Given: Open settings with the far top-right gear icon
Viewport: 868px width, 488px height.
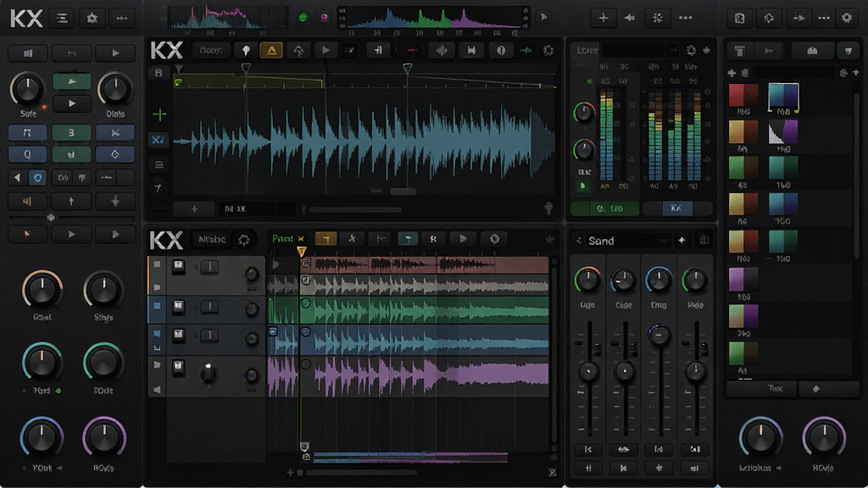Looking at the screenshot, I should (x=847, y=18).
